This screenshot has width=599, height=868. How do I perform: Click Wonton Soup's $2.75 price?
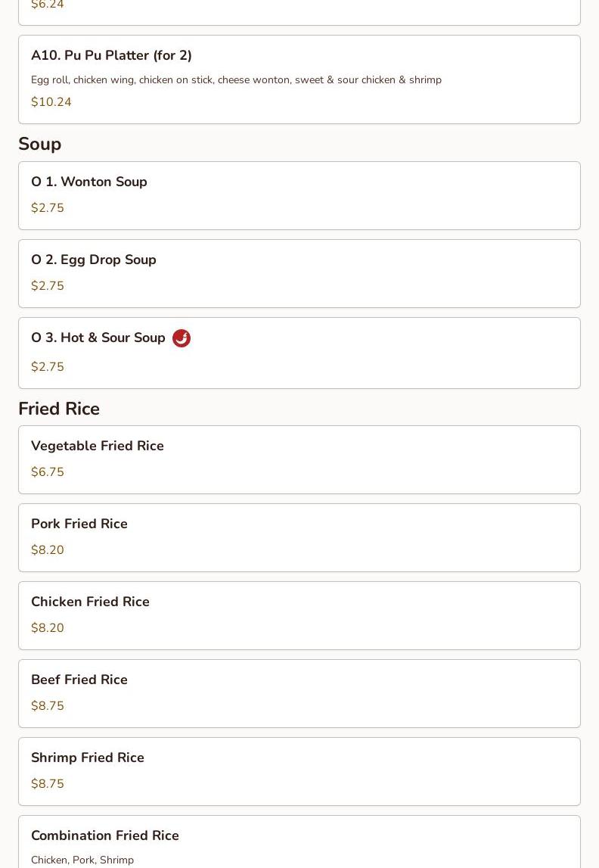(x=48, y=208)
